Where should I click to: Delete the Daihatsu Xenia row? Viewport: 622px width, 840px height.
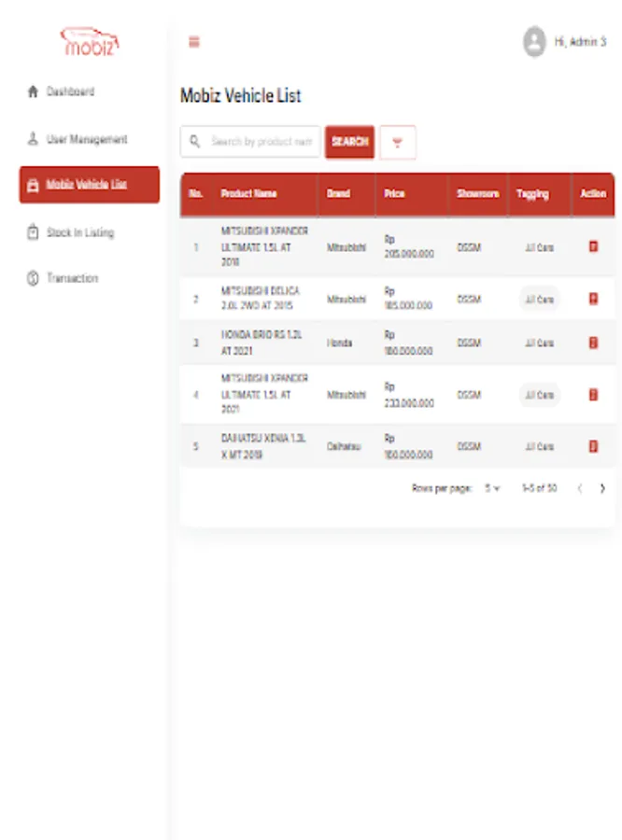pos(593,446)
